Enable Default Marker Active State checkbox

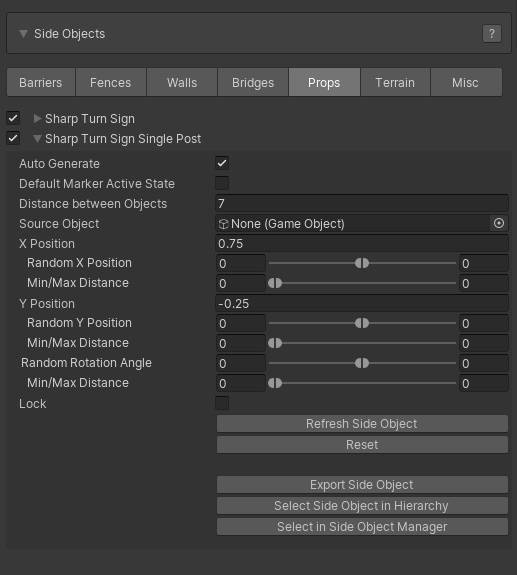(x=222, y=183)
